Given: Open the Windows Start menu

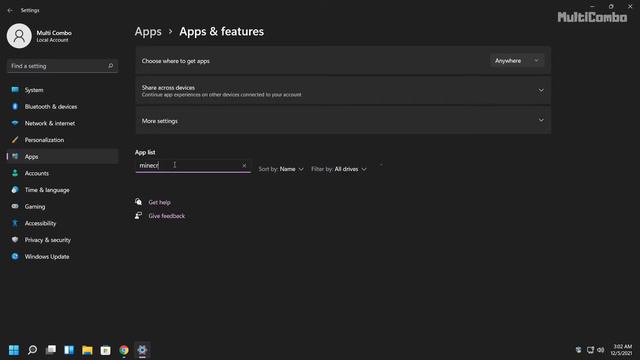Looking at the screenshot, I should 14,350.
